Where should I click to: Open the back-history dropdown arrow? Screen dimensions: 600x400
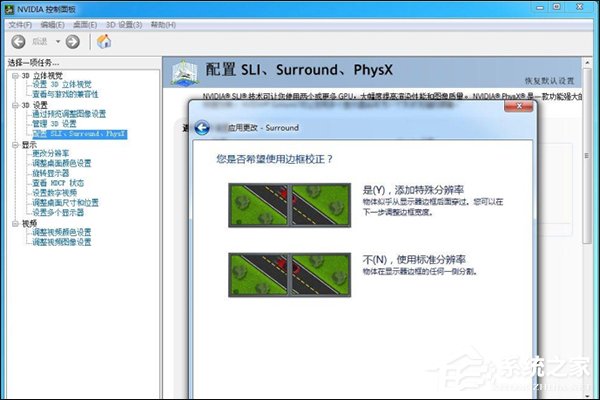coord(58,41)
